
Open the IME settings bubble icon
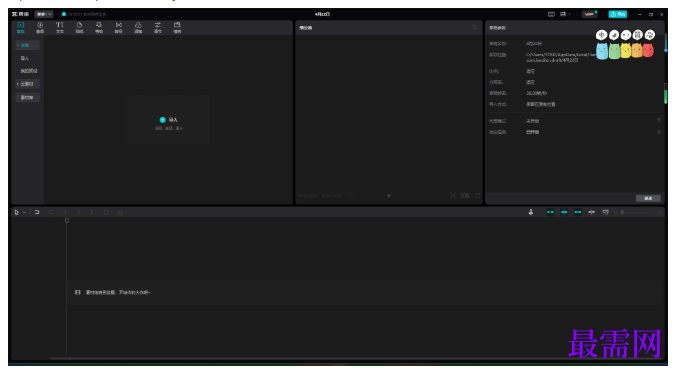[650, 35]
